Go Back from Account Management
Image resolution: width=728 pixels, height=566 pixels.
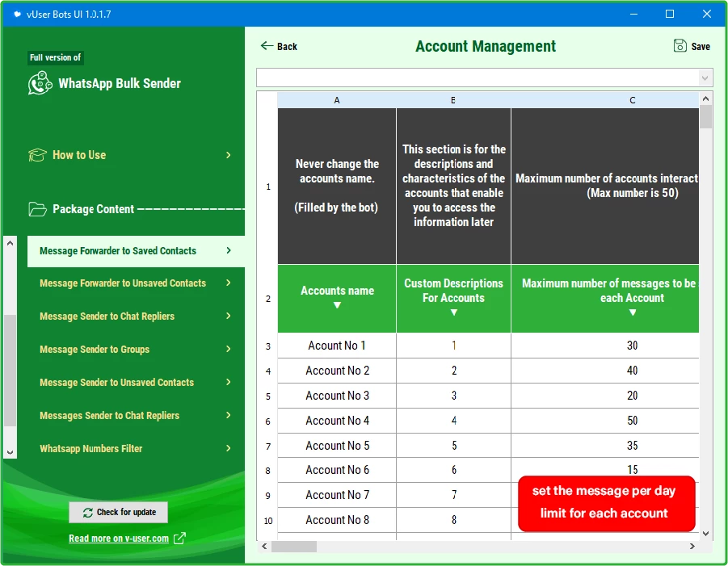[279, 46]
